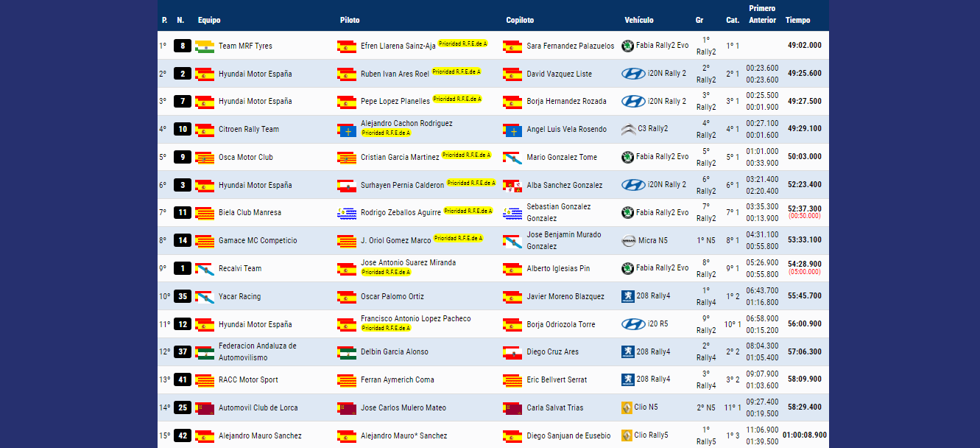Click the Catalonia flag beside Biela Club Manresa
Image resolution: width=980 pixels, height=448 pixels.
205,213
